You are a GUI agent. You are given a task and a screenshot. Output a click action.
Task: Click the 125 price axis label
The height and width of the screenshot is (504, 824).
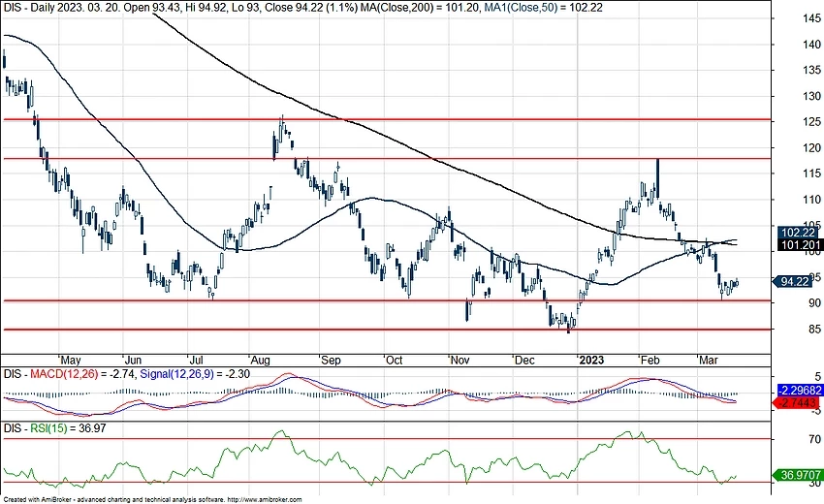point(811,122)
